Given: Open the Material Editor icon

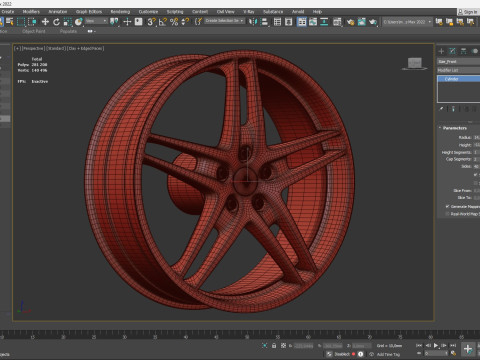Looking at the screenshot, I should tap(337, 22).
